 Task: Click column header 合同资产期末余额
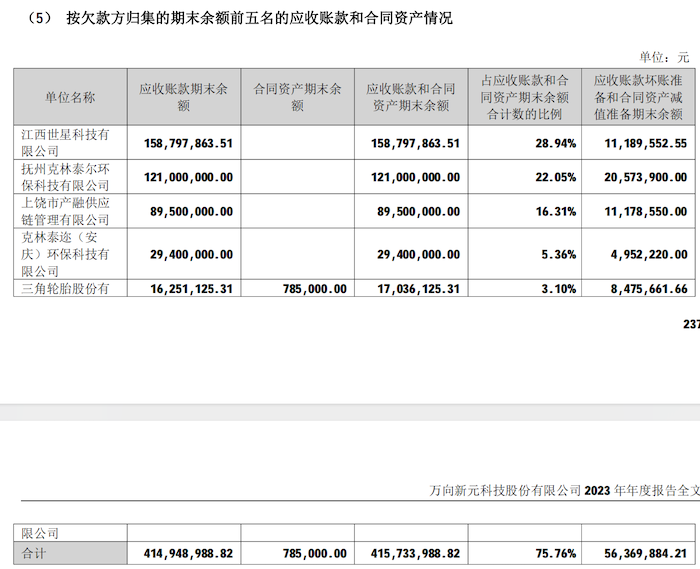(297, 97)
